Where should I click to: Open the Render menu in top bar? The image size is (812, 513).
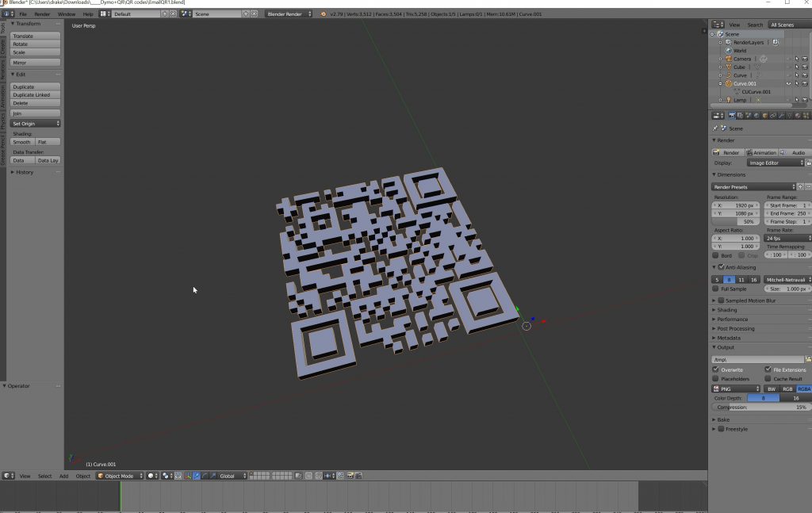pyautogui.click(x=42, y=14)
